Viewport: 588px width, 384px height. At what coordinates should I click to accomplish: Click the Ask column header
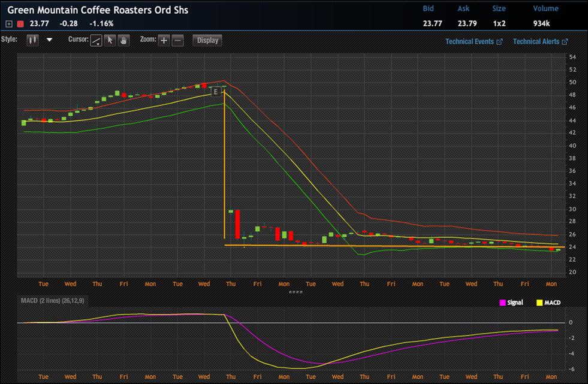click(x=463, y=8)
